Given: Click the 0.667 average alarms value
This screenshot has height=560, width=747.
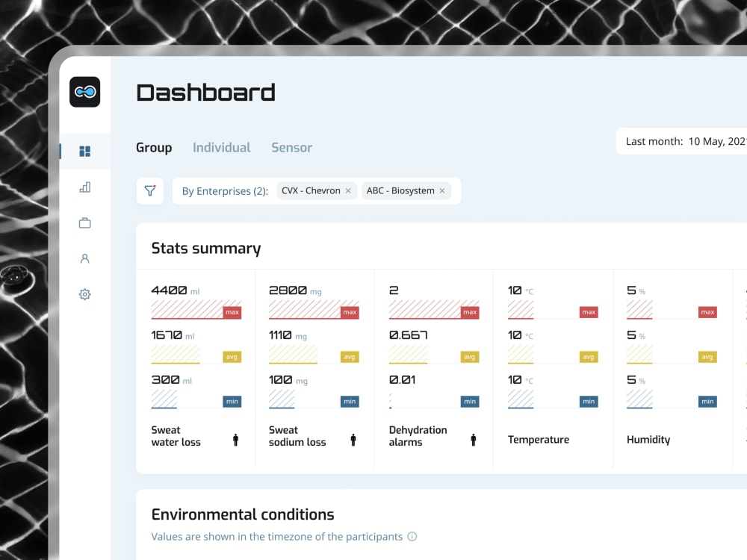Looking at the screenshot, I should click(409, 335).
